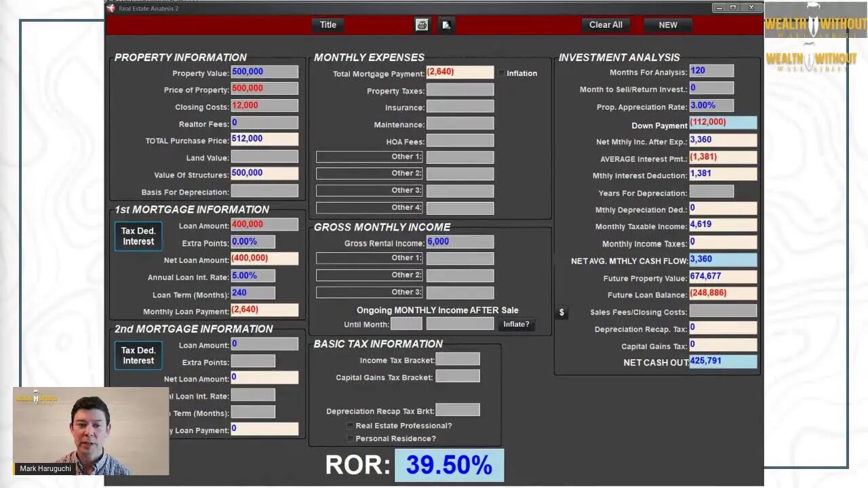Image resolution: width=868 pixels, height=488 pixels.
Task: Click the Realtor Fees field
Action: coord(264,123)
